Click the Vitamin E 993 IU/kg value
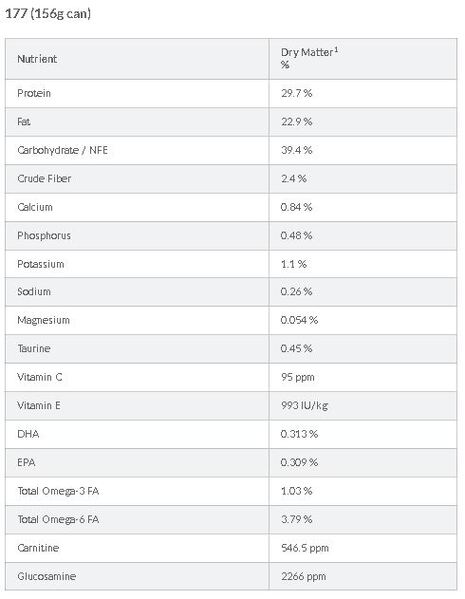This screenshot has height=599, width=465. coord(305,405)
